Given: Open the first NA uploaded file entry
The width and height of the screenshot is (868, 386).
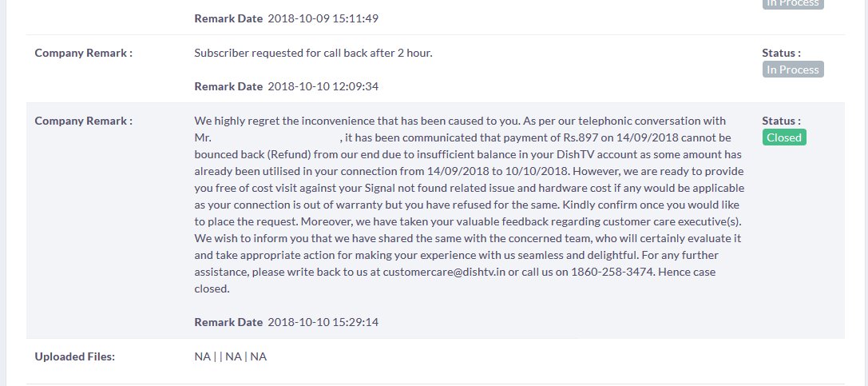Looking at the screenshot, I should click(x=202, y=356).
